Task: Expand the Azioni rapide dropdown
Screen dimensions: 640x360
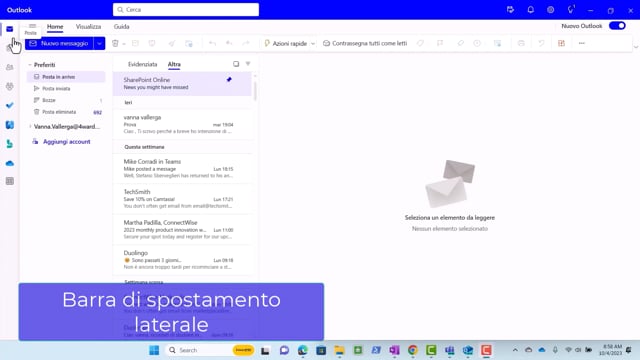Action: 313,44
